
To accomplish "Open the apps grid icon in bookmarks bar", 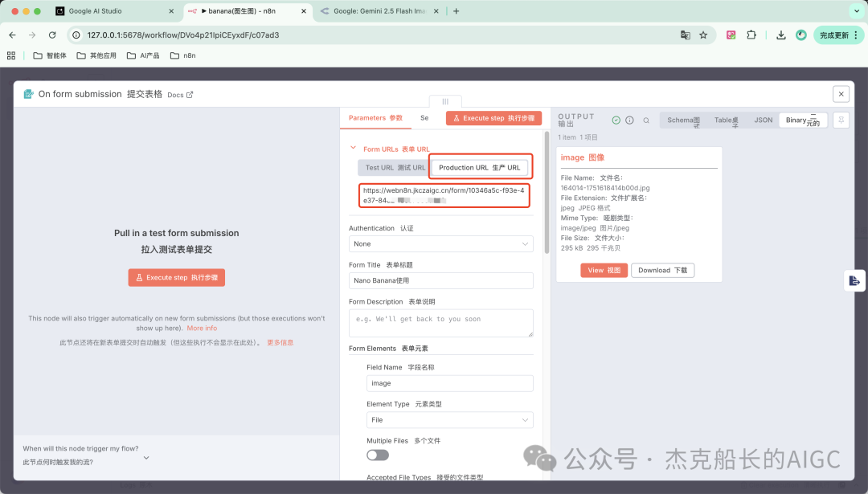I will (11, 55).
